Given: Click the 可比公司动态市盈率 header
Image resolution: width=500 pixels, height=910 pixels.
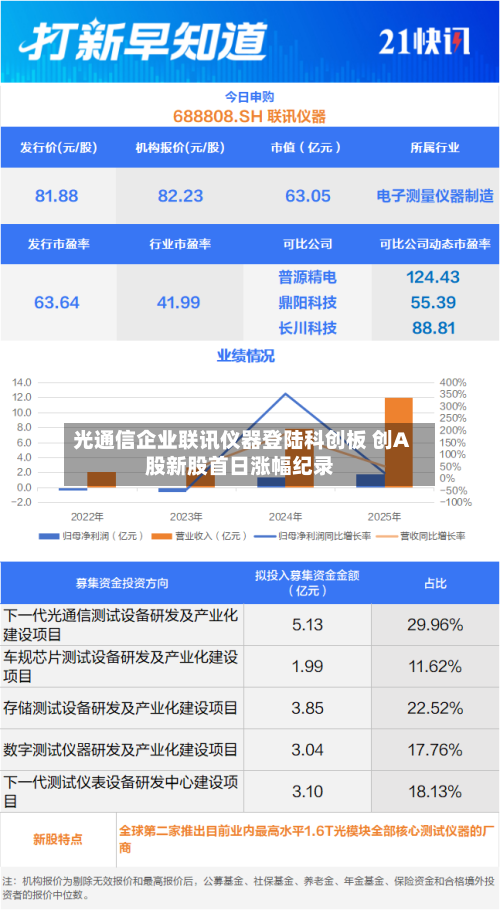Looking at the screenshot, I should coord(435,244).
